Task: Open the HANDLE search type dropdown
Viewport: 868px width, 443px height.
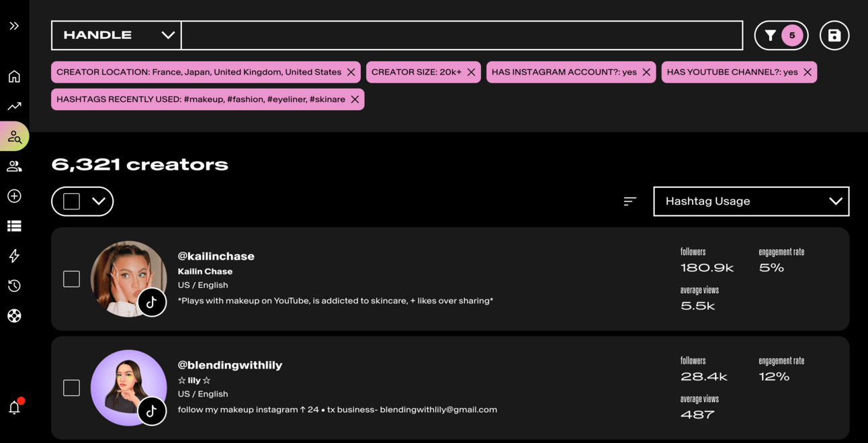Action: (x=116, y=36)
